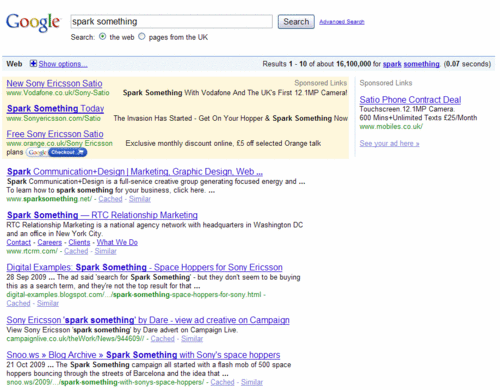Open RTC 'Careers' sitelink
The image size is (500, 390).
coord(50,242)
